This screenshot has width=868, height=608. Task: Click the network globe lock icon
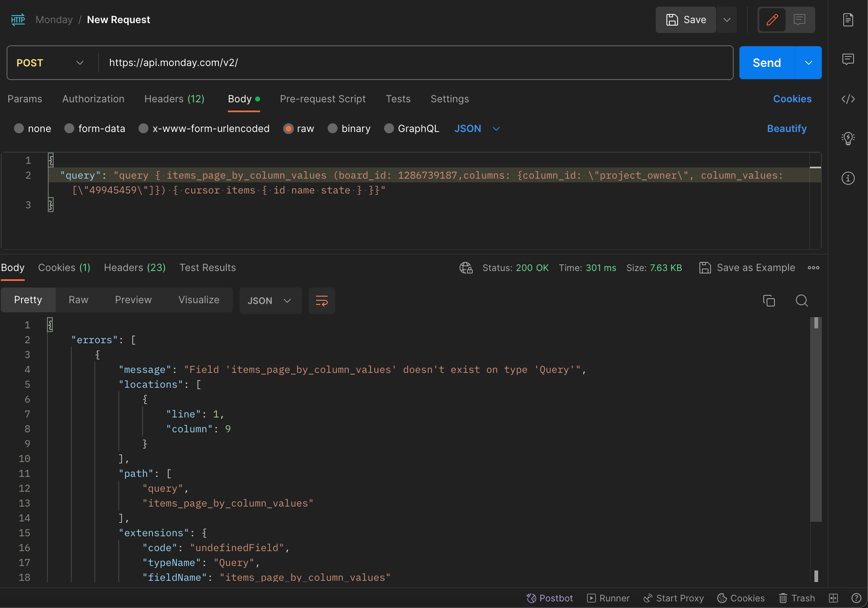(466, 268)
